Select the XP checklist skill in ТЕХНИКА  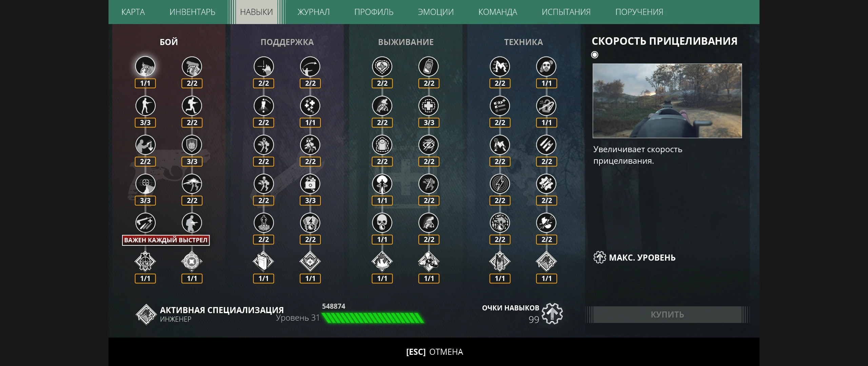click(x=500, y=106)
